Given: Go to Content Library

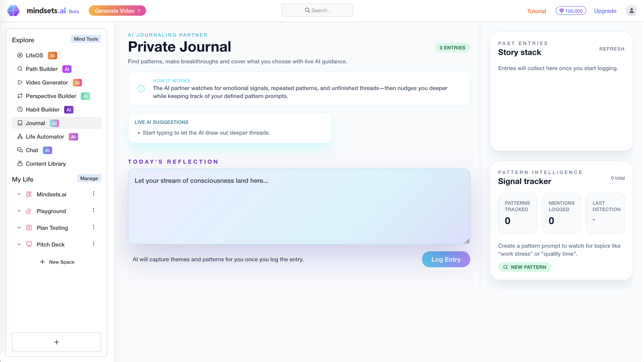Looking at the screenshot, I should [46, 164].
